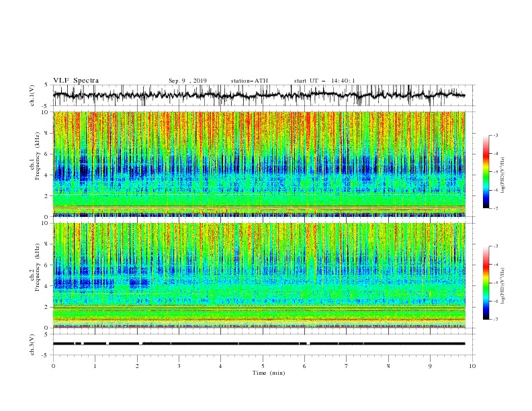Click the "ch.3(V)" axis label
The width and height of the screenshot is (532, 411).
pyautogui.click(x=32, y=345)
